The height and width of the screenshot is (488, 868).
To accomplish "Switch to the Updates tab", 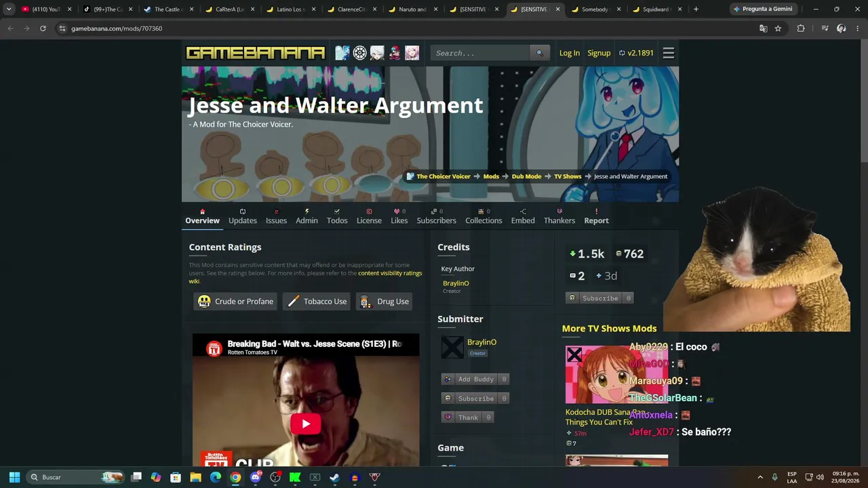I will (243, 216).
